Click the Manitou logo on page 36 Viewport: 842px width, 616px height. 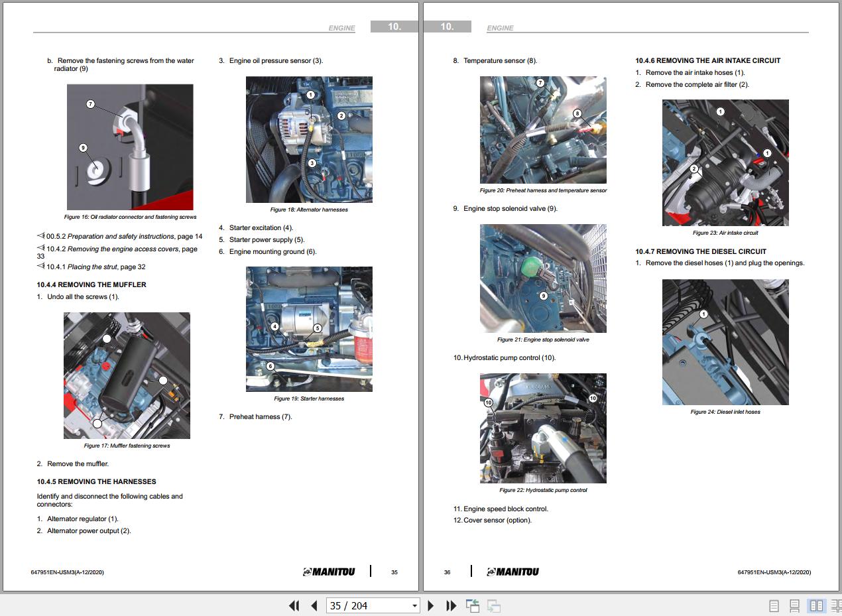click(x=513, y=572)
